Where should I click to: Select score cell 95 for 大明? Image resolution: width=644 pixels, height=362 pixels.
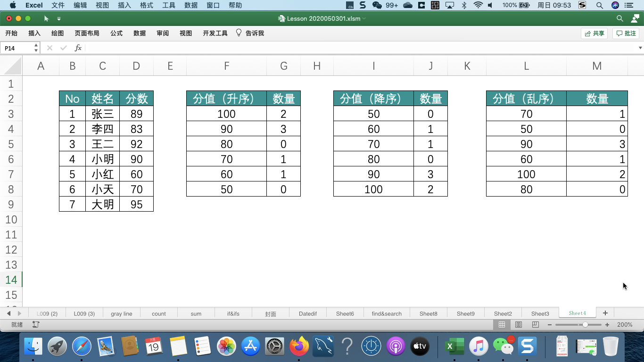(x=136, y=204)
